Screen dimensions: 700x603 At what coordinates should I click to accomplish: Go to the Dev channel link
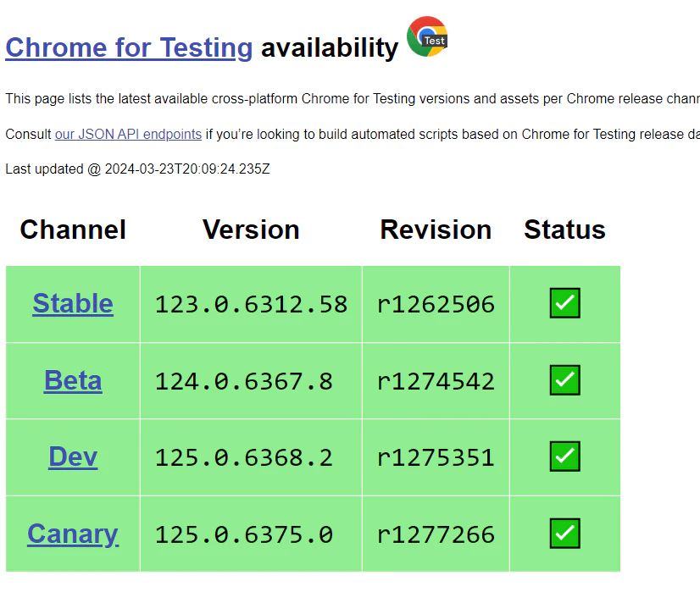coord(73,457)
